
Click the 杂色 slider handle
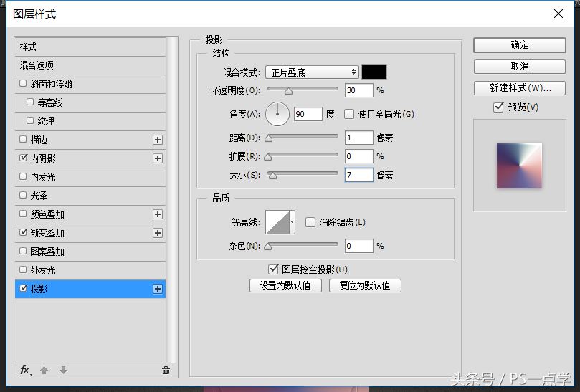click(268, 247)
